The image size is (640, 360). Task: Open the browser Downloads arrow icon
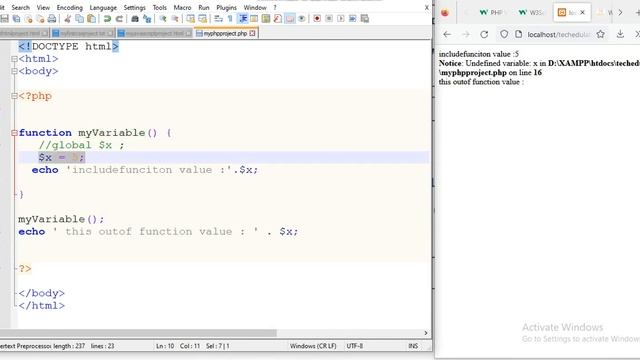[x=620, y=35]
